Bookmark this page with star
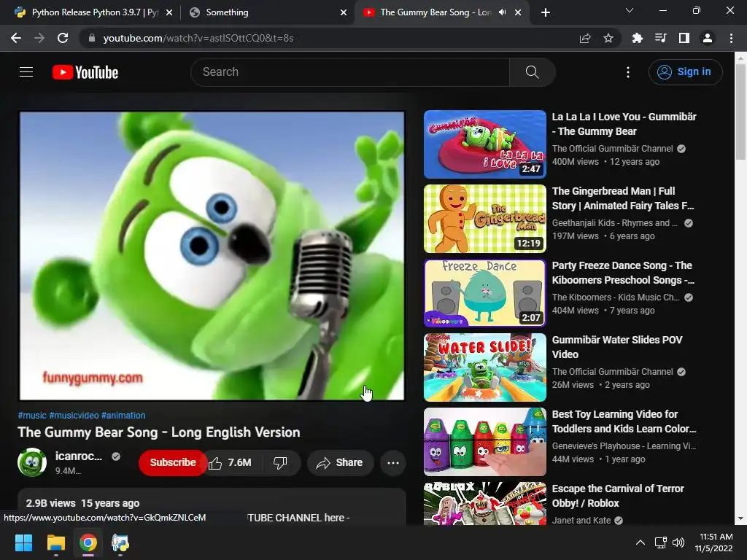This screenshot has width=747, height=560. [x=608, y=38]
